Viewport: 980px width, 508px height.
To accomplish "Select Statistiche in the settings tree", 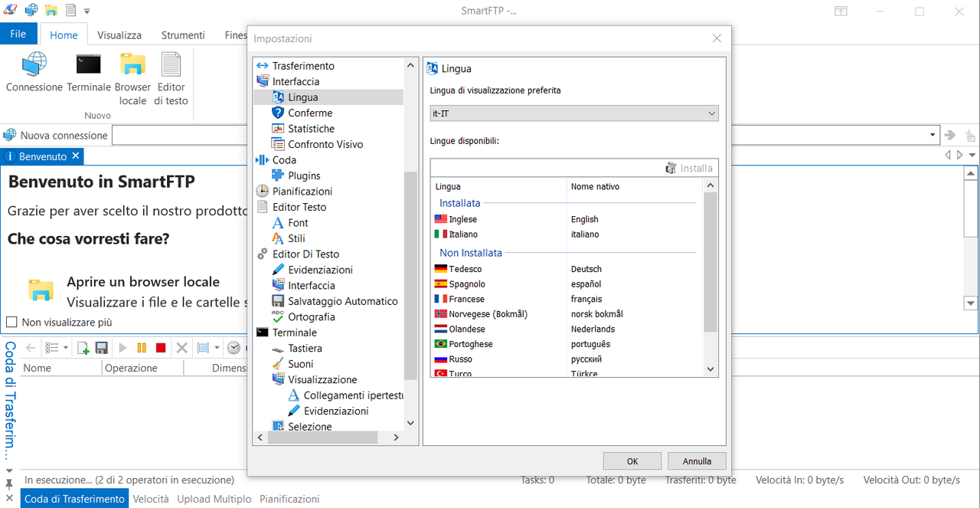I will click(x=311, y=129).
